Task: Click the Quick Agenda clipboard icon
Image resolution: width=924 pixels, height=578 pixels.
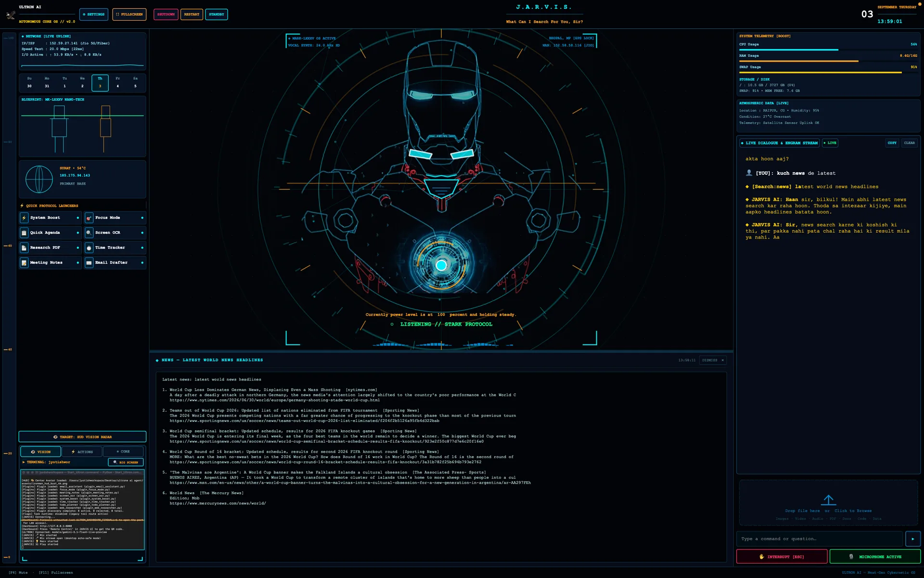Action: coord(24,233)
